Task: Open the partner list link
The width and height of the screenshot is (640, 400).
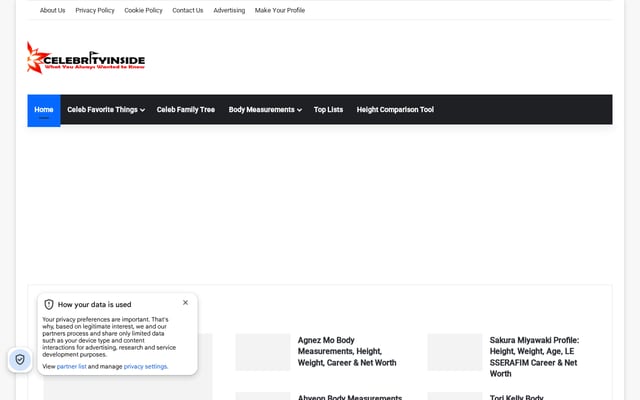Action: click(x=71, y=367)
